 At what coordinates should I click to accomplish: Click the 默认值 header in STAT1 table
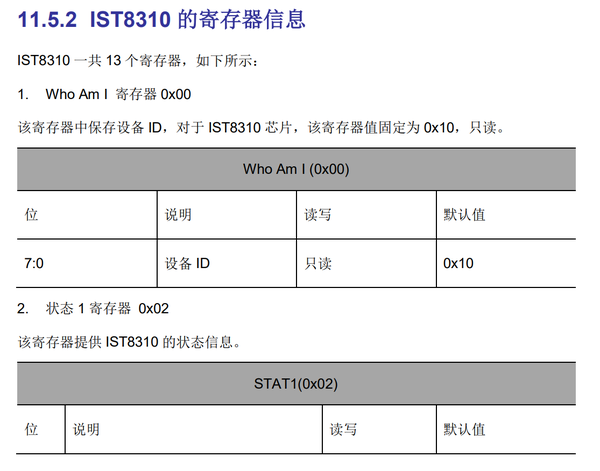(x=465, y=430)
